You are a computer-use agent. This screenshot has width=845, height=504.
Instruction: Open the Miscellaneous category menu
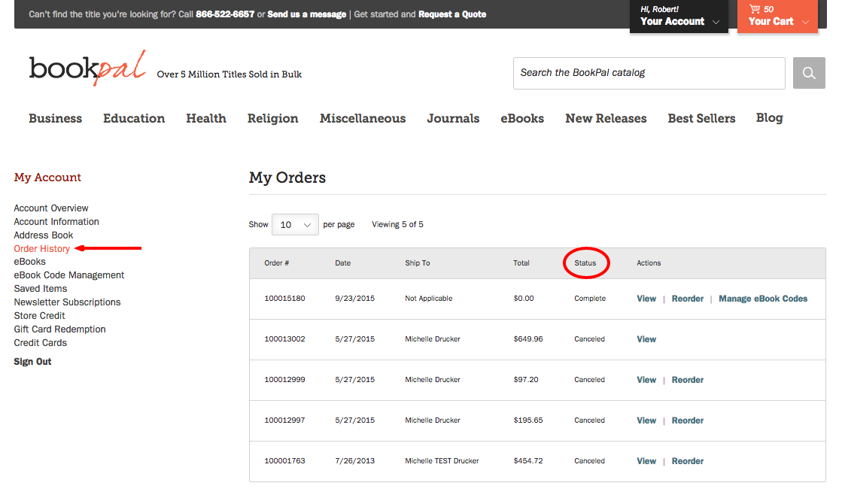(363, 119)
